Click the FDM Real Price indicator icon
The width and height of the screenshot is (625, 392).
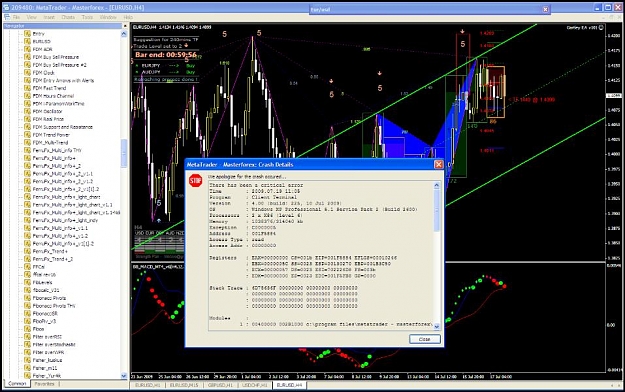(x=27, y=119)
